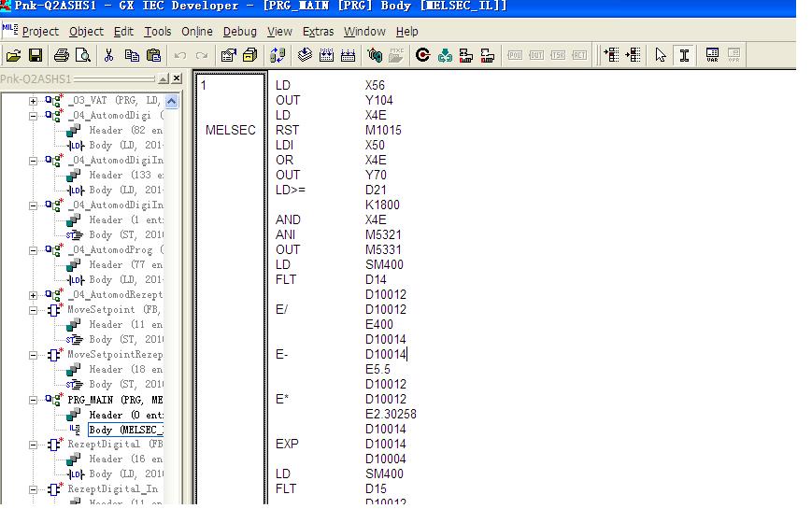Collapse the MoveSetpoint function block node
The image size is (812, 509).
[x=34, y=310]
